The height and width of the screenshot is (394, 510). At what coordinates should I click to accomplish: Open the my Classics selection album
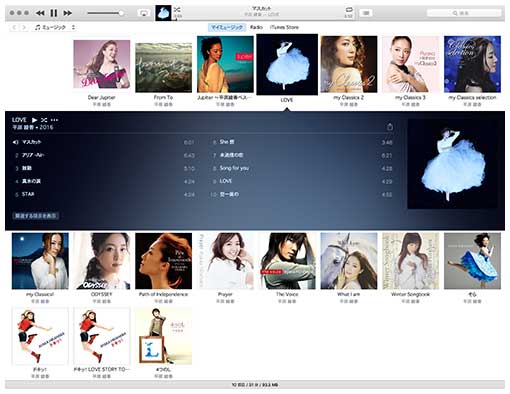click(x=472, y=64)
